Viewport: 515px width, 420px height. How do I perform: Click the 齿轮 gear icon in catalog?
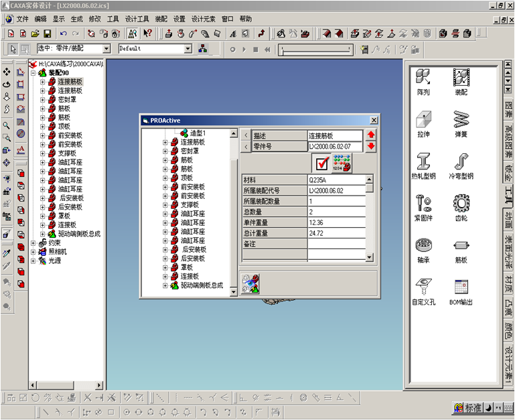(x=460, y=202)
